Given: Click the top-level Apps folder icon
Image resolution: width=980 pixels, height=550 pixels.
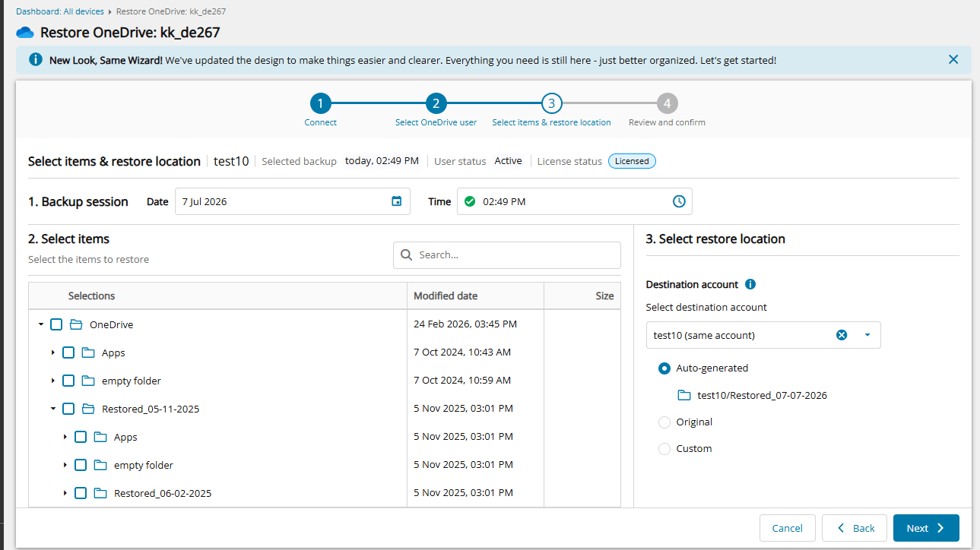Looking at the screenshot, I should pyautogui.click(x=88, y=352).
